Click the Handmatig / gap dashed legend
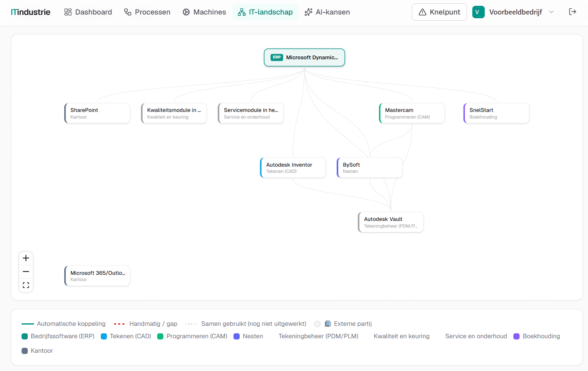The width and height of the screenshot is (588, 371). 119,324
